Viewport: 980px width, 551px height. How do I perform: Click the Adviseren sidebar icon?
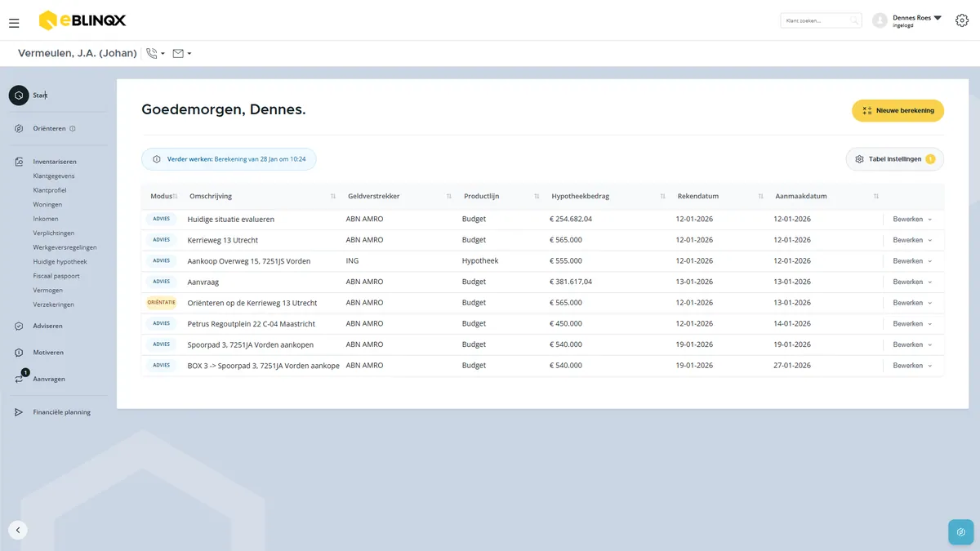click(x=19, y=326)
